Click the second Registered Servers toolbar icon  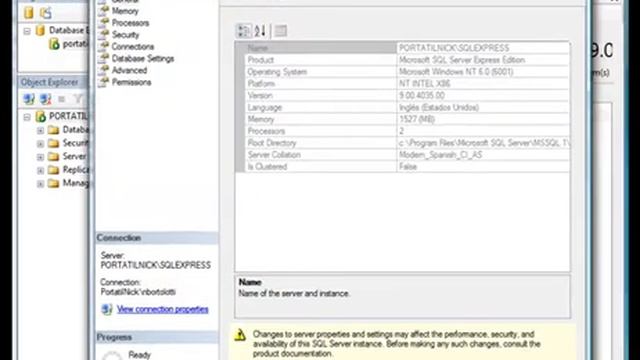pyautogui.click(x=45, y=13)
